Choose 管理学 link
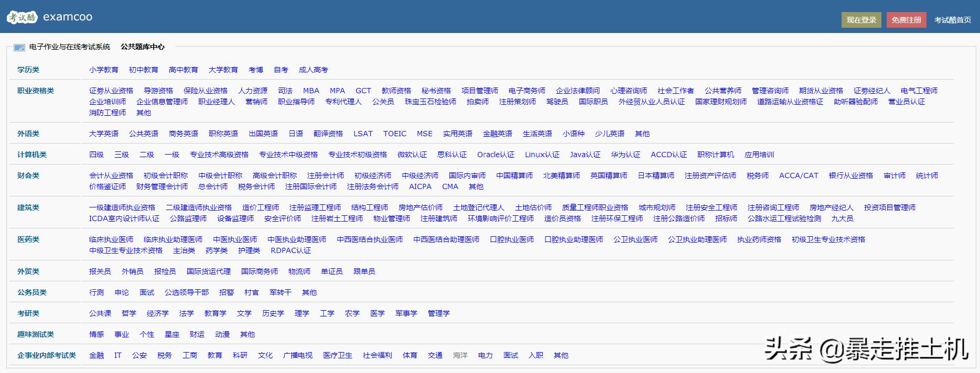Screen dimensions: 980x373 (x=439, y=313)
